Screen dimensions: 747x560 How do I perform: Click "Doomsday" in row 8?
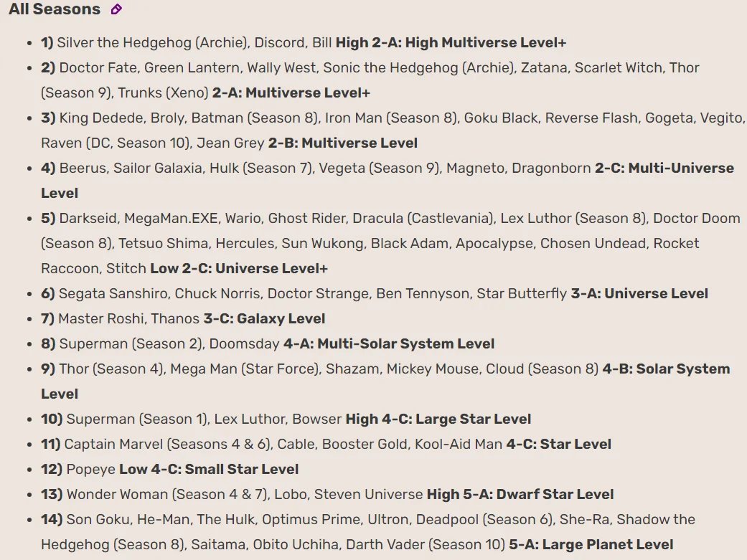[244, 343]
